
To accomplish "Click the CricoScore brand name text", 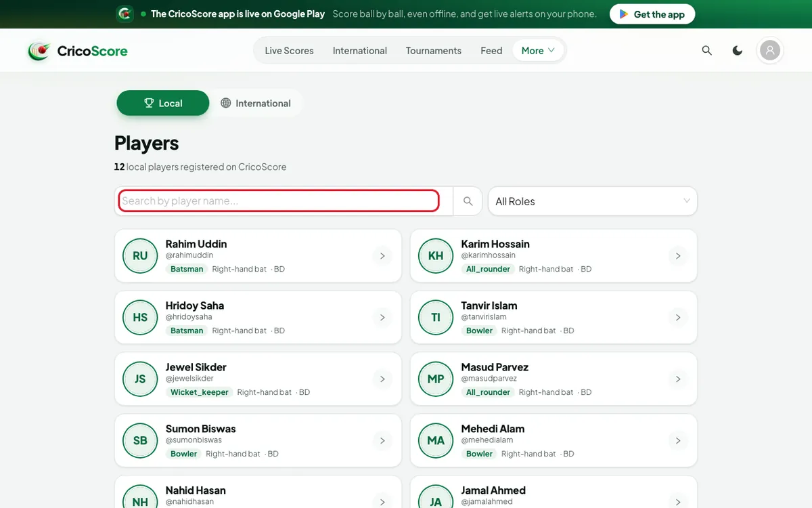I will (92, 51).
